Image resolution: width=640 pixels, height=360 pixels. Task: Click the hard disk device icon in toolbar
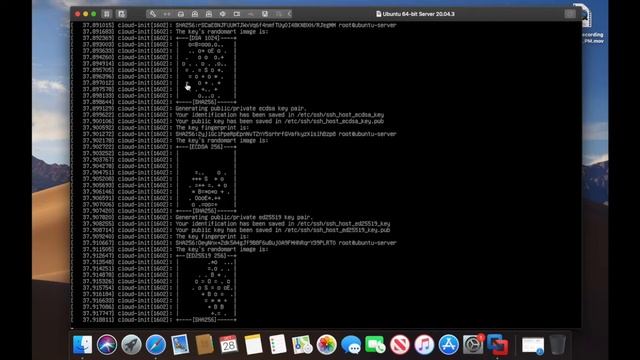tap(181, 14)
